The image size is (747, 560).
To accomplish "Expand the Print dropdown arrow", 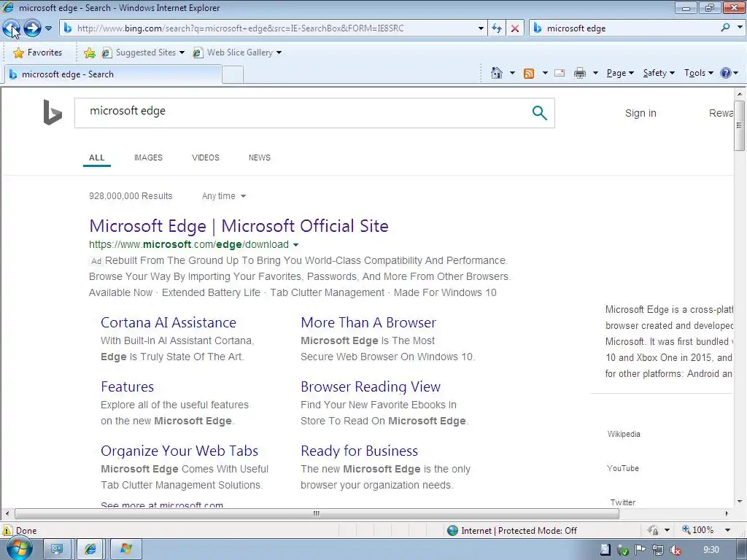I will [x=595, y=73].
